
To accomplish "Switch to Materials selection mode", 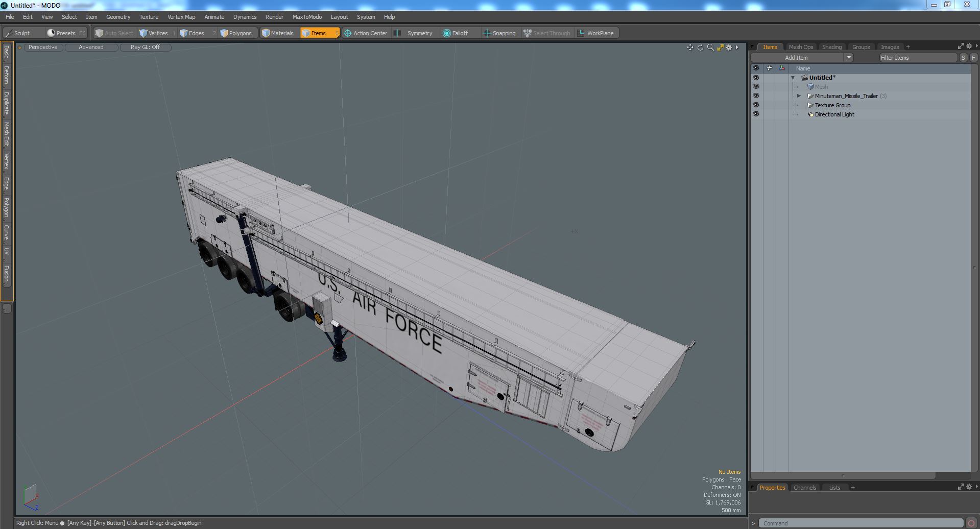I will click(x=278, y=33).
